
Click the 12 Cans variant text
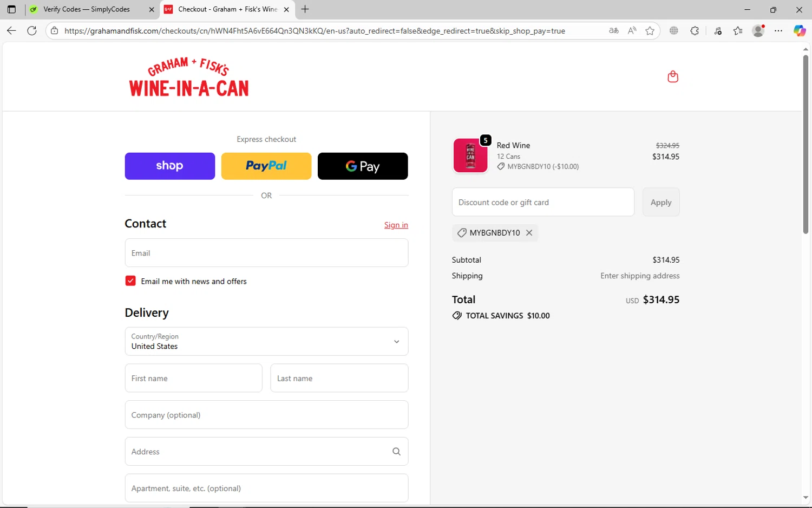[508, 157]
